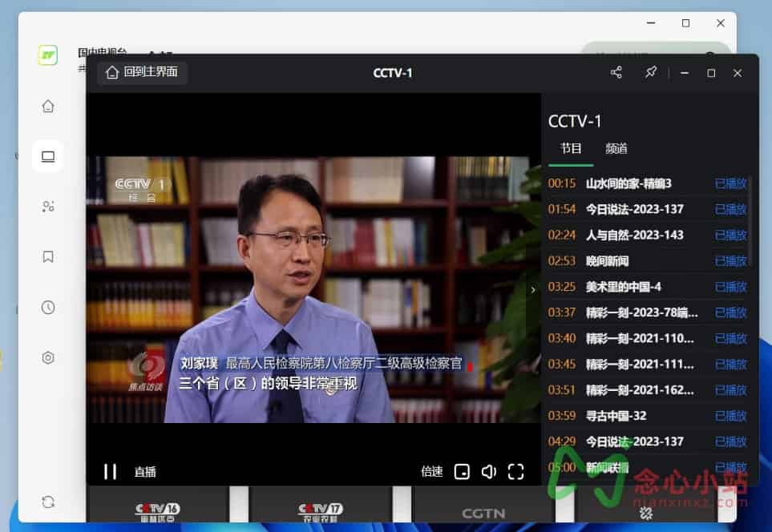
Task: Select 03:37 精彩一刻-2023-78 program
Action: 648,312
